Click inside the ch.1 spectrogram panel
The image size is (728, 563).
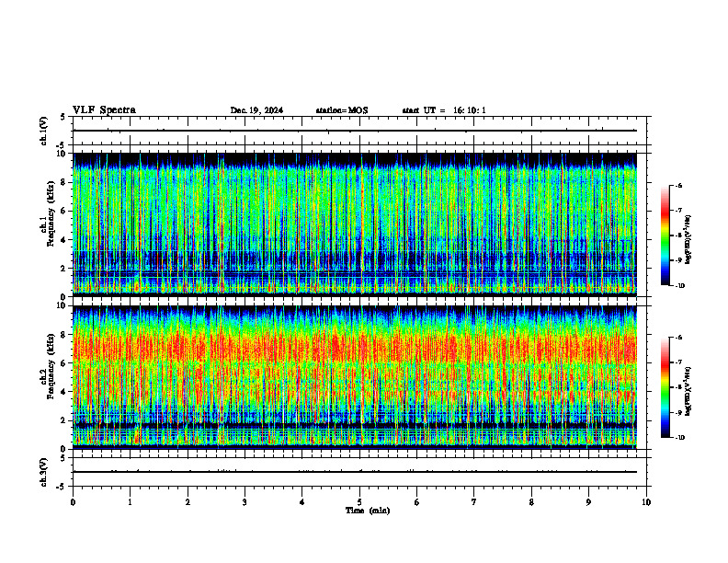click(x=355, y=224)
